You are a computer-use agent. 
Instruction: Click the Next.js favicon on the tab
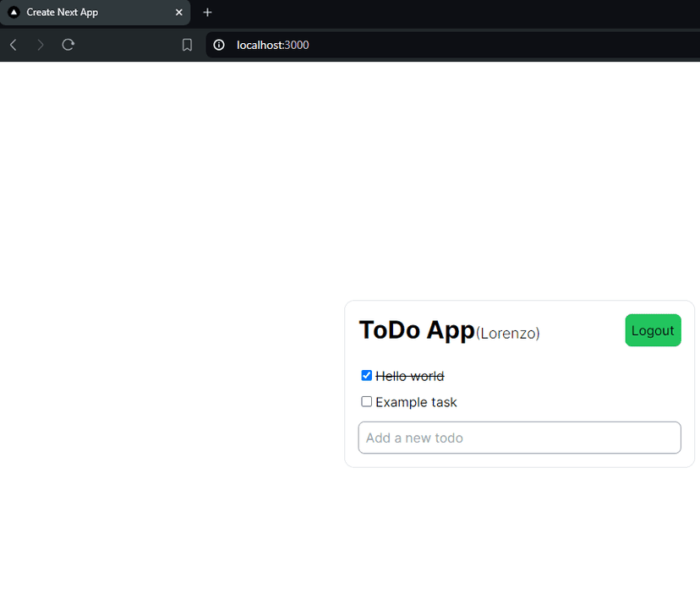14,13
